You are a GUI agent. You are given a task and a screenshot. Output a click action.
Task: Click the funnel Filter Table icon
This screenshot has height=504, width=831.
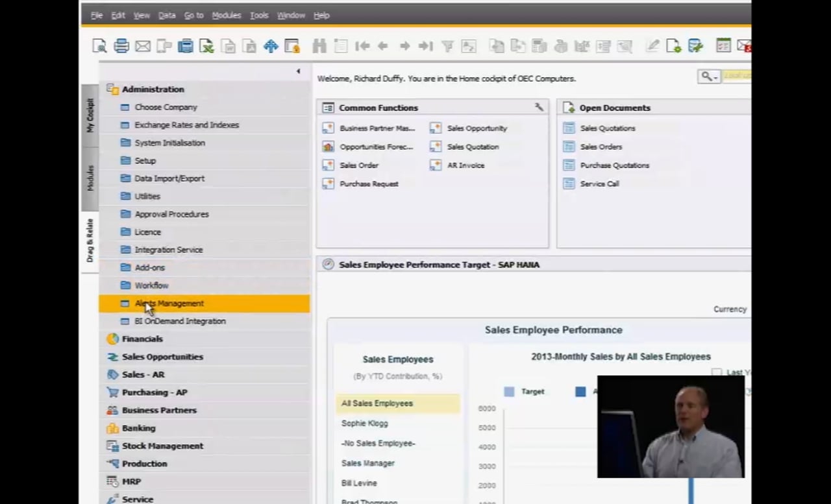(447, 45)
